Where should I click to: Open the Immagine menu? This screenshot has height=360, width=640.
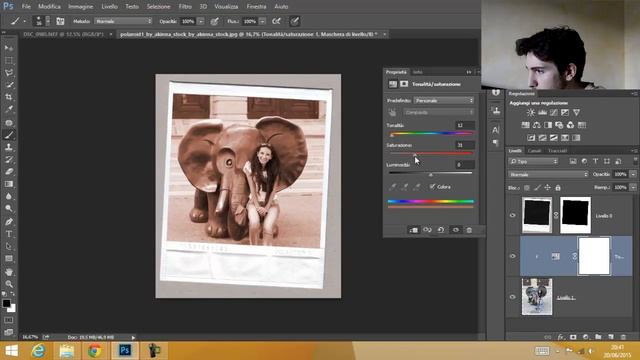click(x=80, y=7)
